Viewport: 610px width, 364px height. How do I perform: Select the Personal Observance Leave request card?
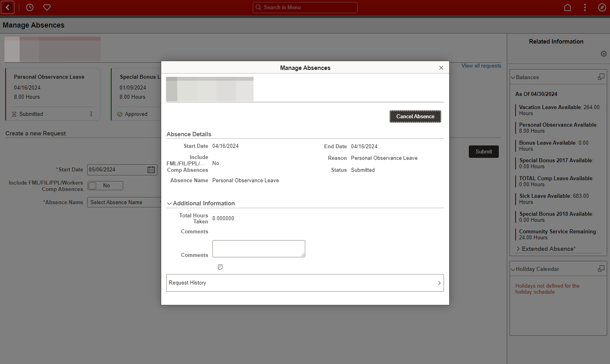[x=52, y=94]
